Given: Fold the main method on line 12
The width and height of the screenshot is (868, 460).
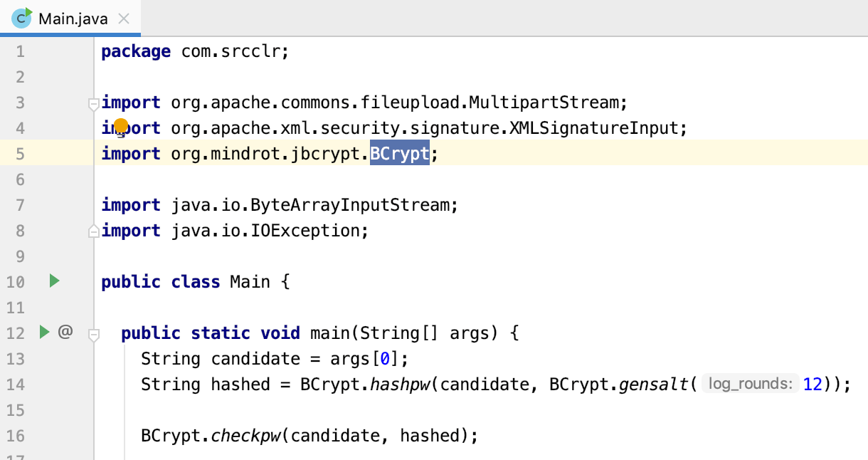Looking at the screenshot, I should point(93,333).
